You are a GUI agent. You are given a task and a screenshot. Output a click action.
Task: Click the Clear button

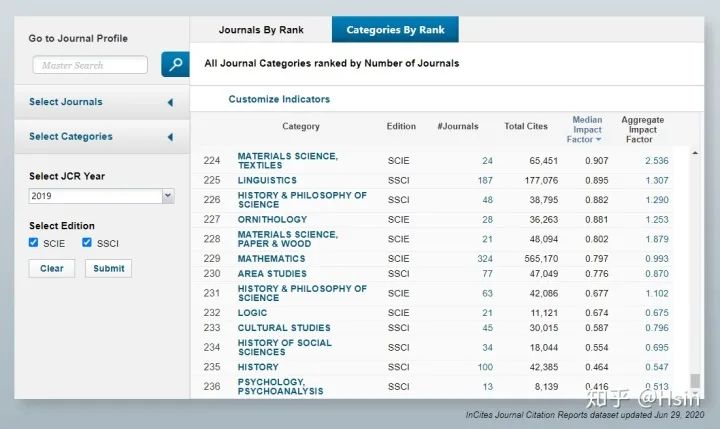pos(51,269)
